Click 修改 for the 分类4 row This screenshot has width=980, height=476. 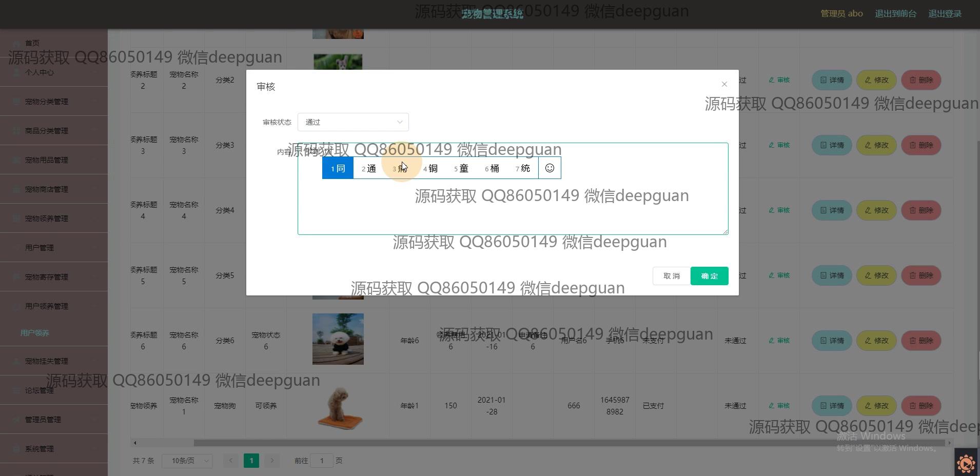point(876,210)
